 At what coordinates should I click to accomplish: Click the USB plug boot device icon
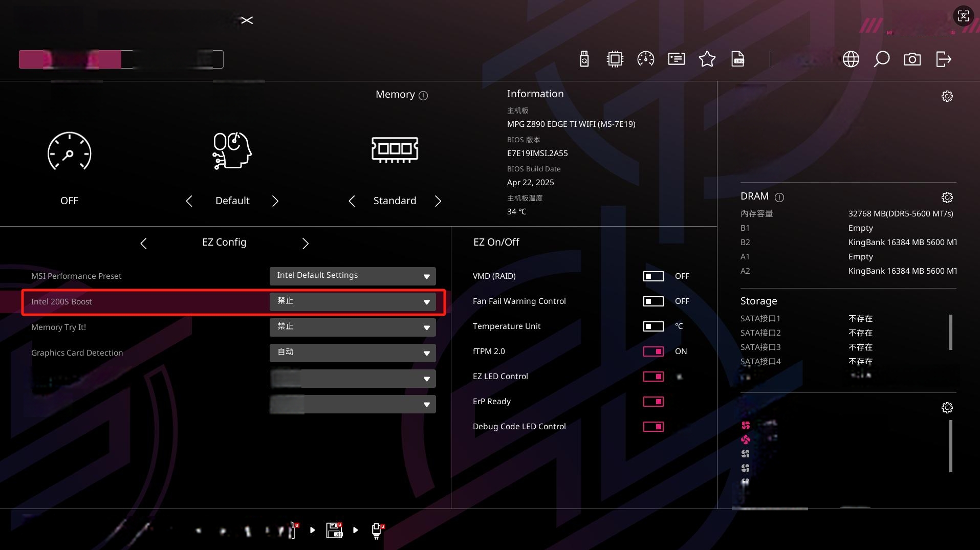click(x=377, y=531)
